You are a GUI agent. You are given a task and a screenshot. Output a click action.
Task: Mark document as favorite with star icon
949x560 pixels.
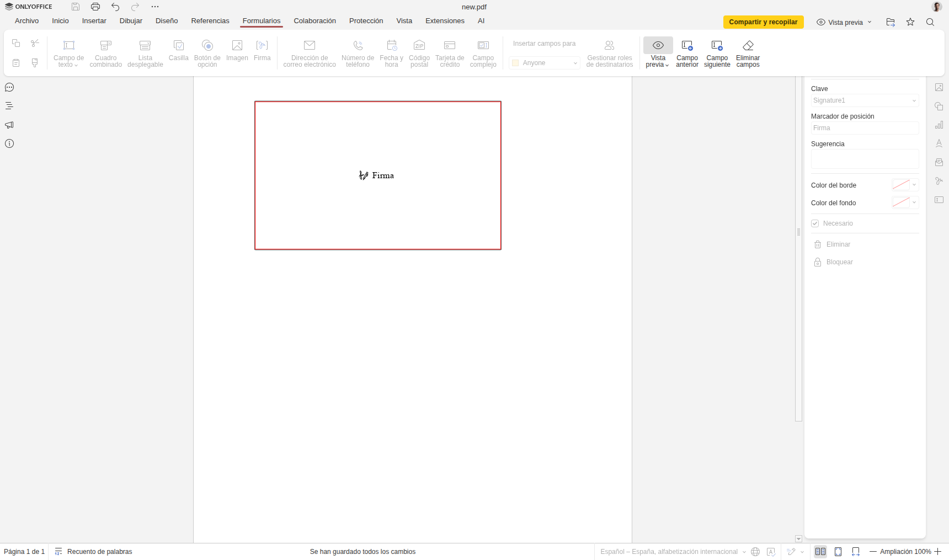(x=910, y=22)
